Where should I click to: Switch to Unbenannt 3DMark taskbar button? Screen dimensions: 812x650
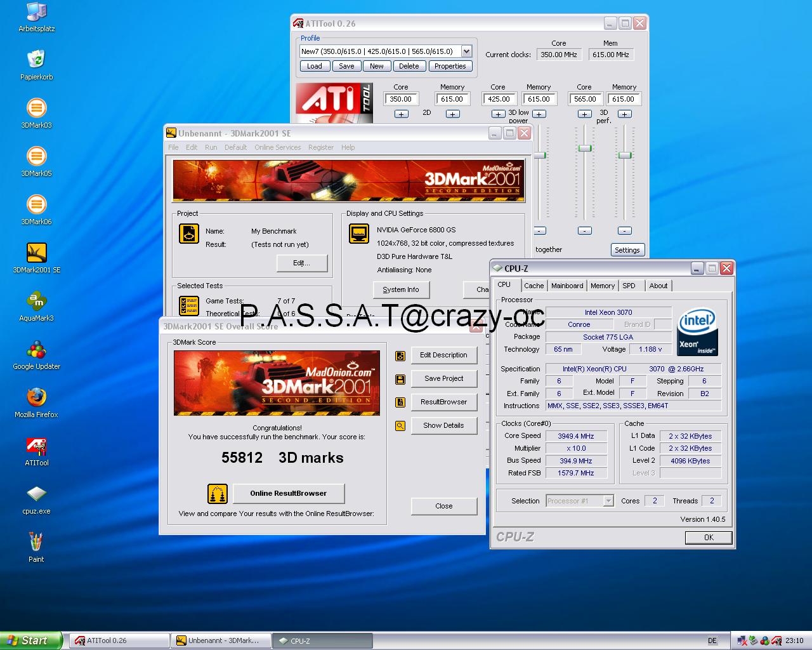click(221, 640)
